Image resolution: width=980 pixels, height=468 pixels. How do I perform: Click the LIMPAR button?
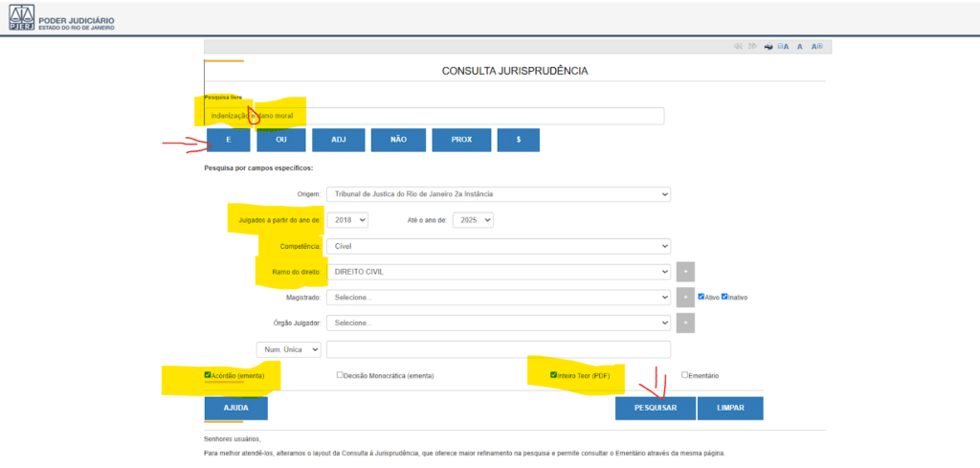pyautogui.click(x=729, y=409)
